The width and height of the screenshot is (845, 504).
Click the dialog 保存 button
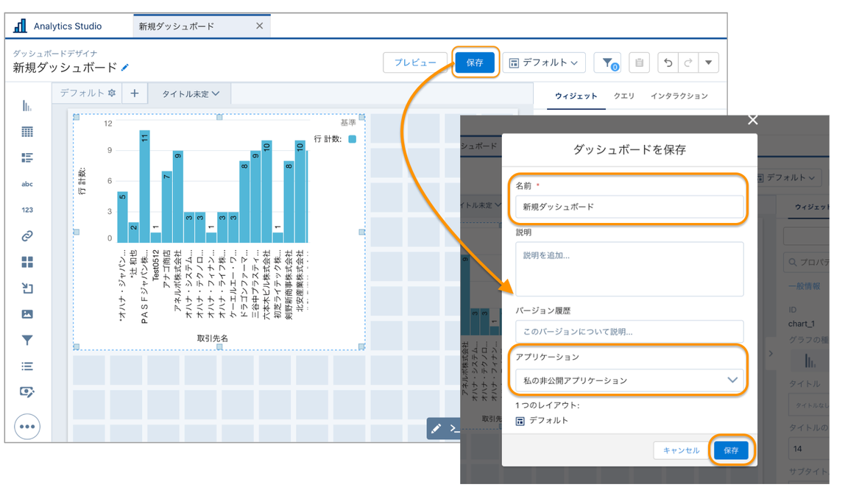(732, 450)
